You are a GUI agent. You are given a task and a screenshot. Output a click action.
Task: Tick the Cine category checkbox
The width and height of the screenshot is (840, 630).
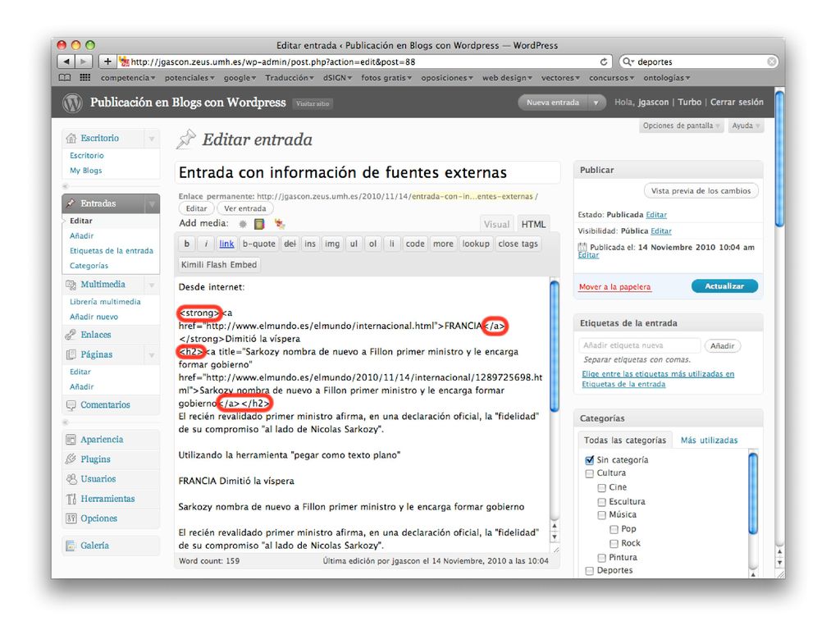(x=601, y=487)
